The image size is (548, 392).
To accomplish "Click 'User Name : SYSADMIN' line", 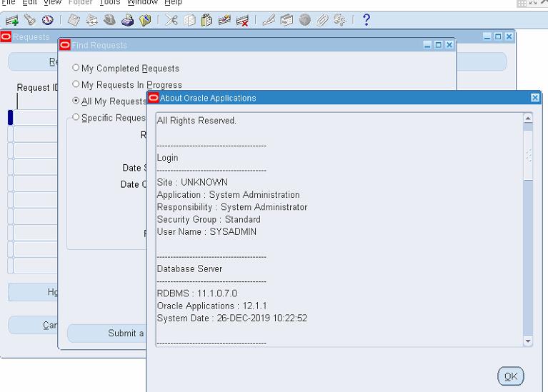I will [206, 231].
